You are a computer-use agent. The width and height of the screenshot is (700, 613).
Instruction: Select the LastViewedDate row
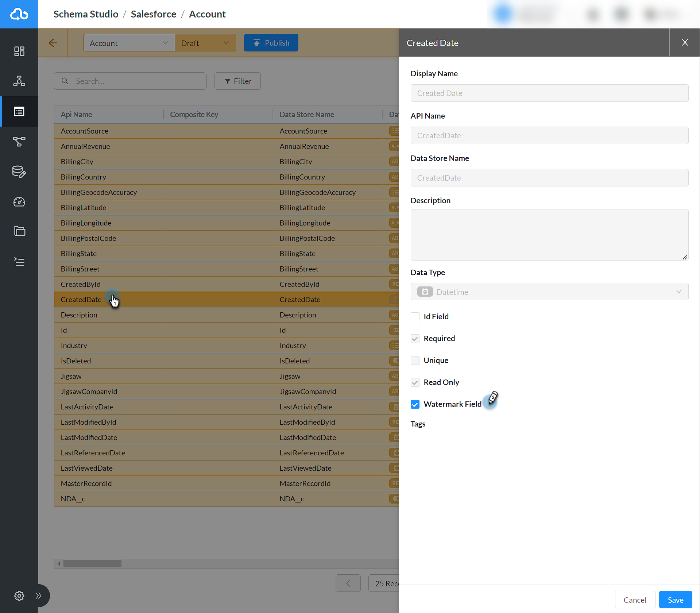(227, 468)
